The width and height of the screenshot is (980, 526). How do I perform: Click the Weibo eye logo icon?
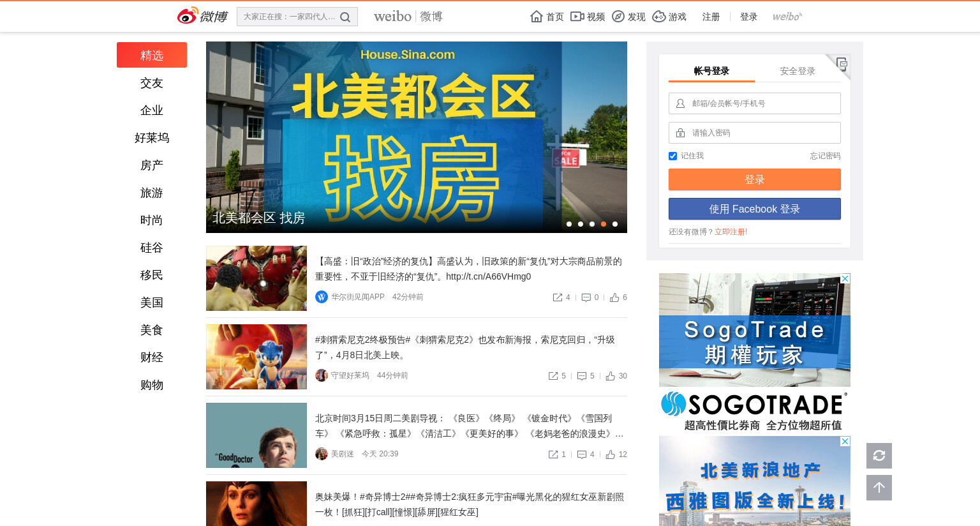click(188, 16)
